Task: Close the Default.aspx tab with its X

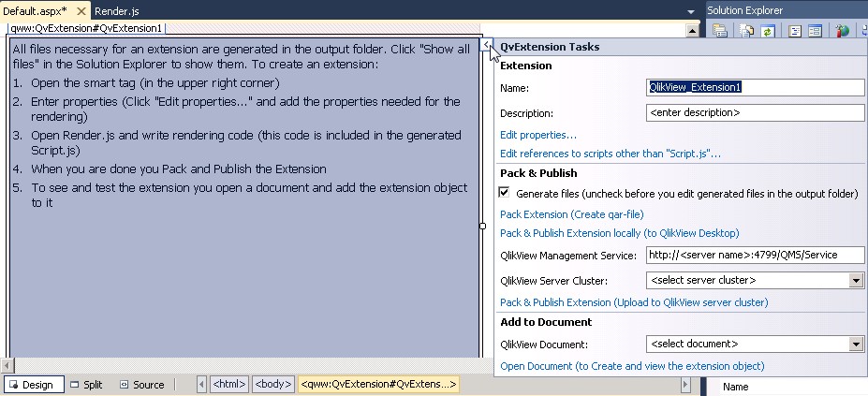Action: pyautogui.click(x=81, y=10)
